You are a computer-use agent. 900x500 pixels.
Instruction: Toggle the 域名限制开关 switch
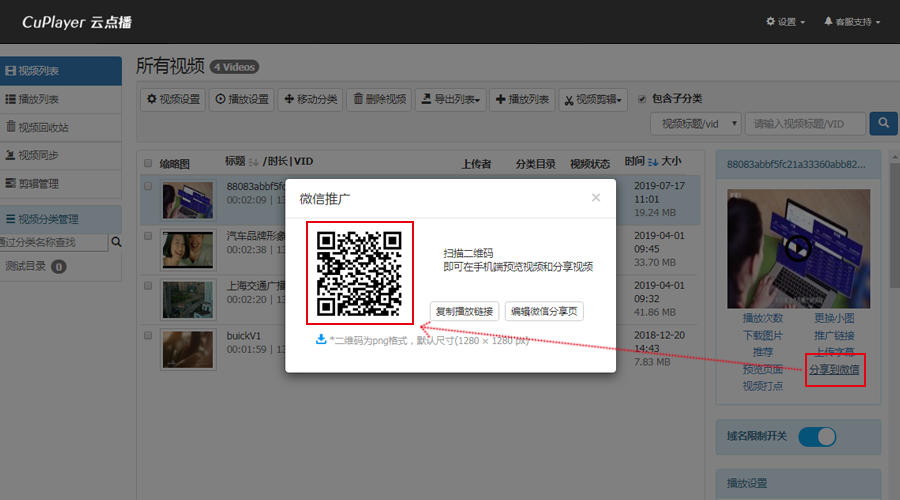[x=817, y=436]
